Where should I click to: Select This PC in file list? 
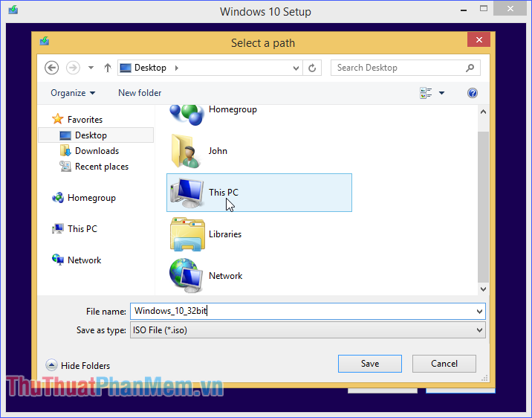(259, 193)
